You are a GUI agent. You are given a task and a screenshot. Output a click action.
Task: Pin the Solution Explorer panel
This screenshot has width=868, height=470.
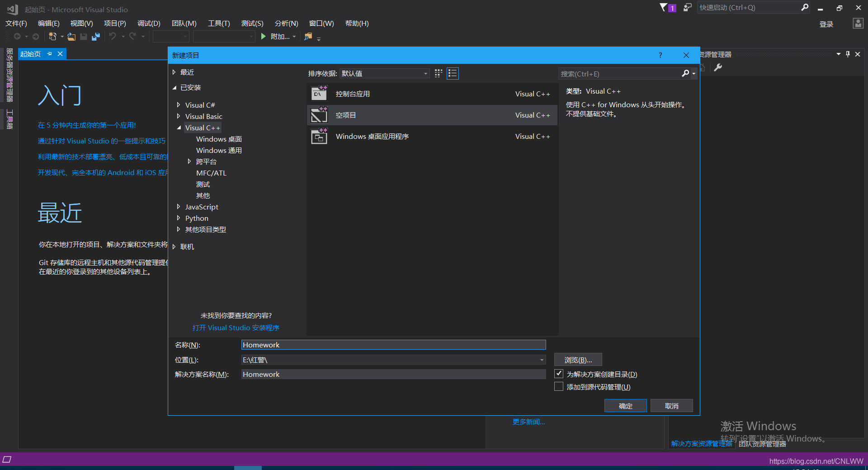[x=848, y=54]
